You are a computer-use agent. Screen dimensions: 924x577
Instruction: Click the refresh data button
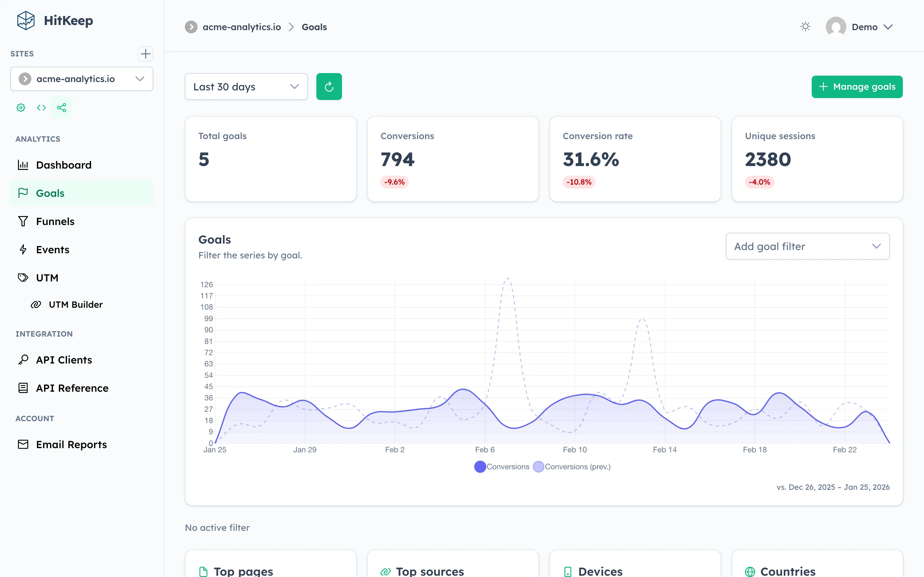pyautogui.click(x=329, y=86)
